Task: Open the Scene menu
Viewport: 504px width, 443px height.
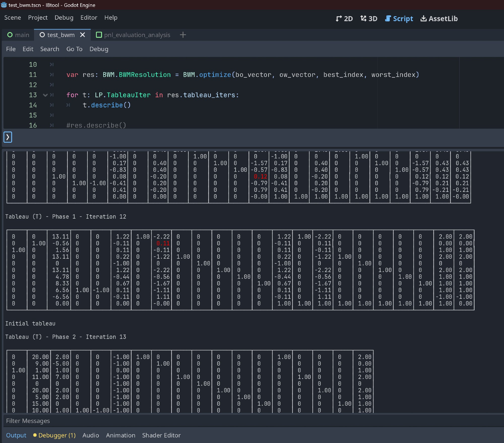Action: coord(13,18)
